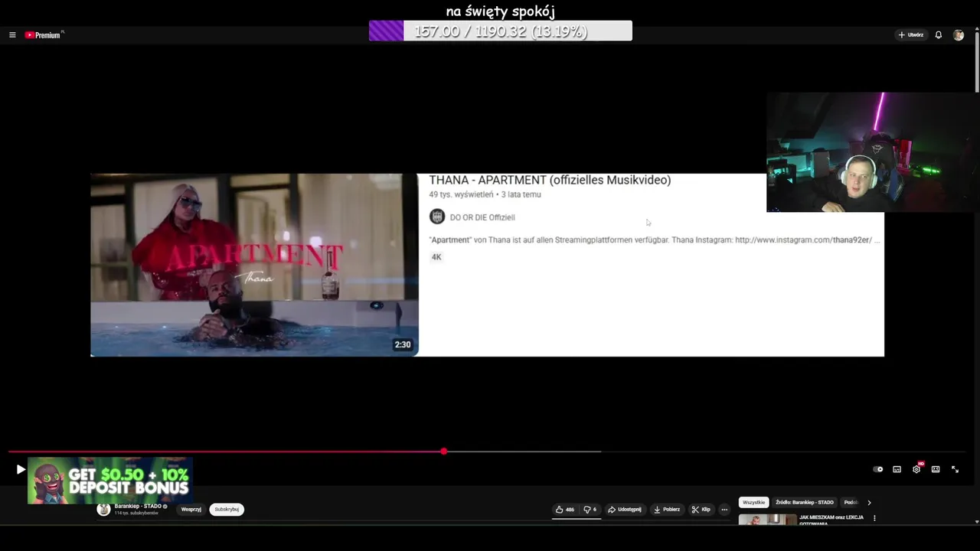Select Źródło: Barankiep - STADO chip
980x551 pixels.
[x=805, y=503]
